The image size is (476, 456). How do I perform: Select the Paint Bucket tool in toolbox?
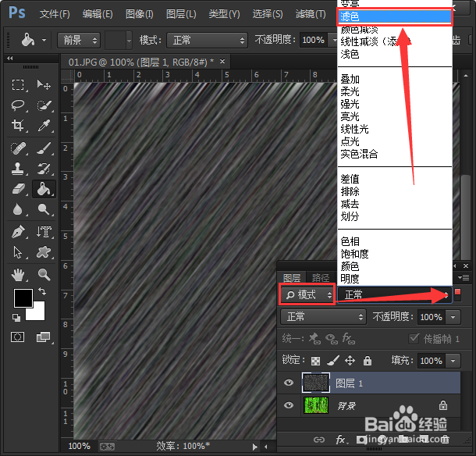[44, 189]
